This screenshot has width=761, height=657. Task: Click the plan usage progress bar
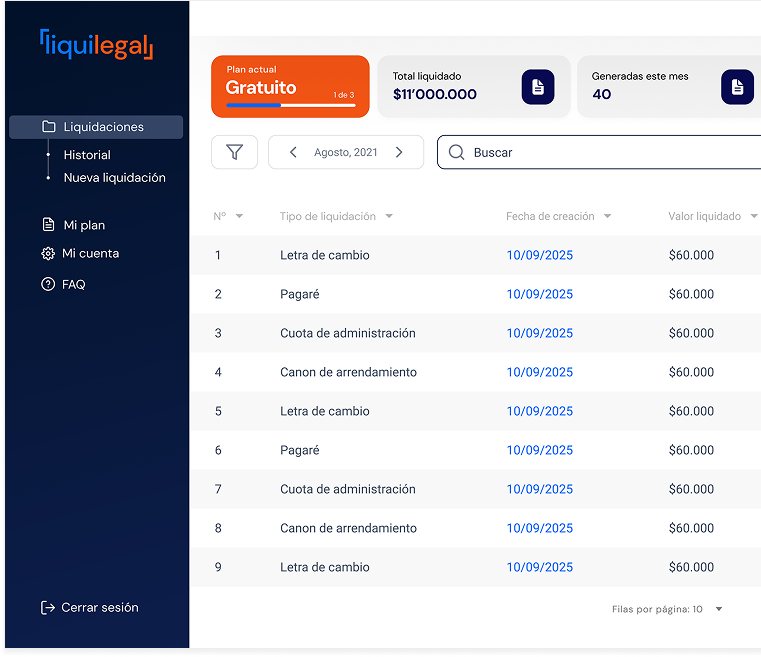[291, 105]
